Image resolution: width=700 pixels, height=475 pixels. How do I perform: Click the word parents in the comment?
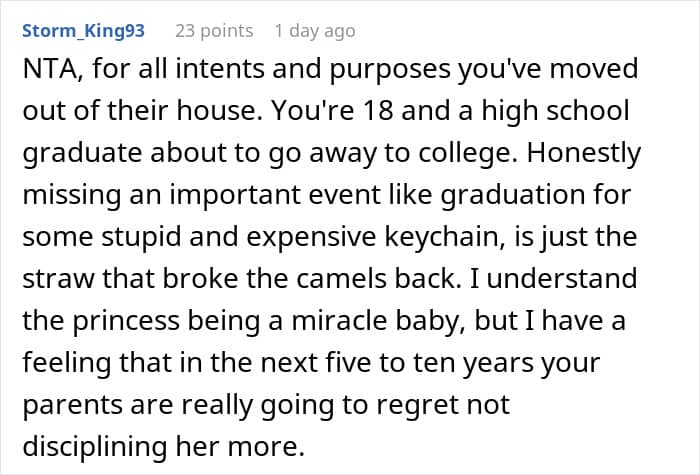pyautogui.click(x=72, y=405)
